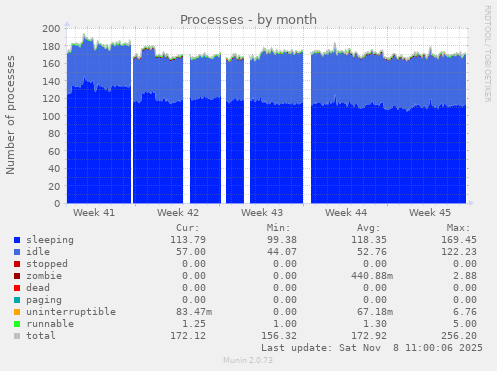Click the 'sleeping' legend label

(50, 240)
